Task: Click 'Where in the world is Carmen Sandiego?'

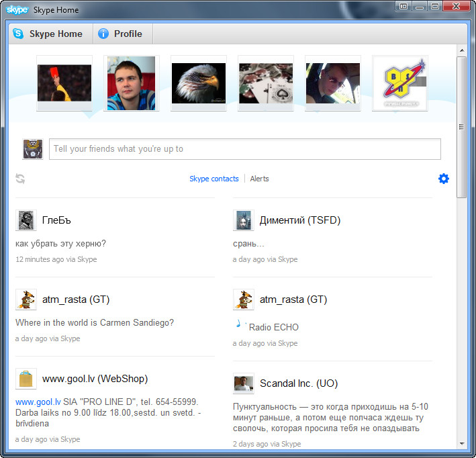Action: click(95, 322)
